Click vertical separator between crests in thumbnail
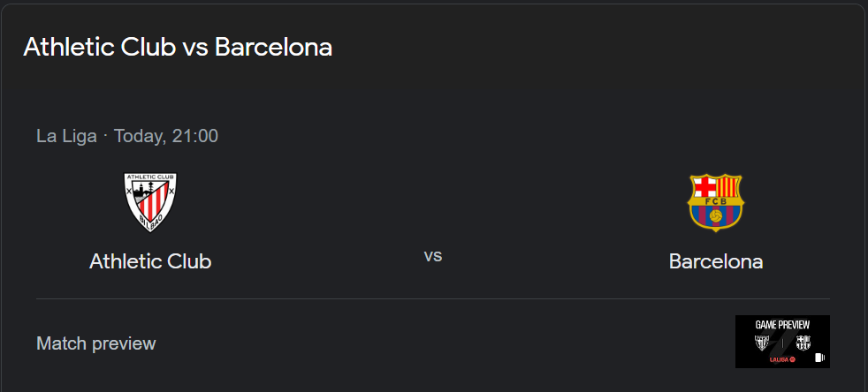Viewport: 868px width, 392px height. (x=782, y=343)
